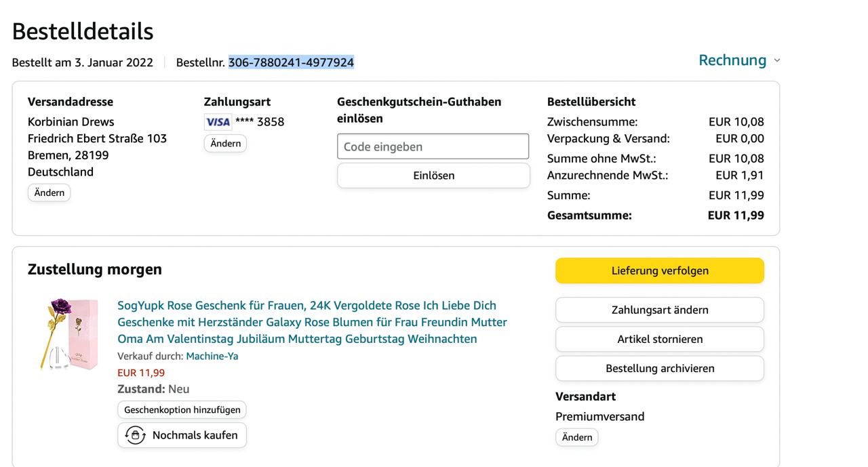Image resolution: width=868 pixels, height=467 pixels.
Task: Click Artikel stornieren button
Action: click(659, 339)
